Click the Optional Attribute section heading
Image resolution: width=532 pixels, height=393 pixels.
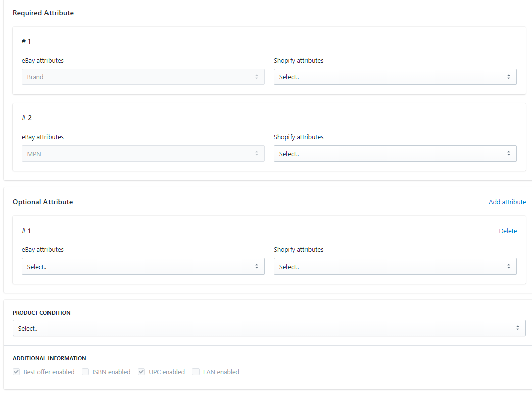(42, 202)
